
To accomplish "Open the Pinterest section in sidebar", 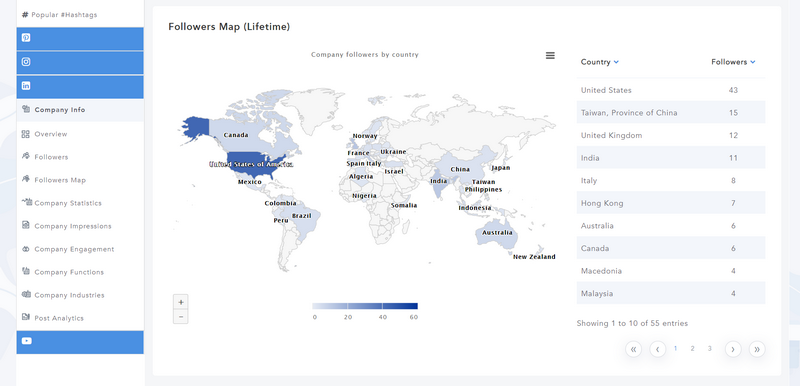I will coord(80,38).
